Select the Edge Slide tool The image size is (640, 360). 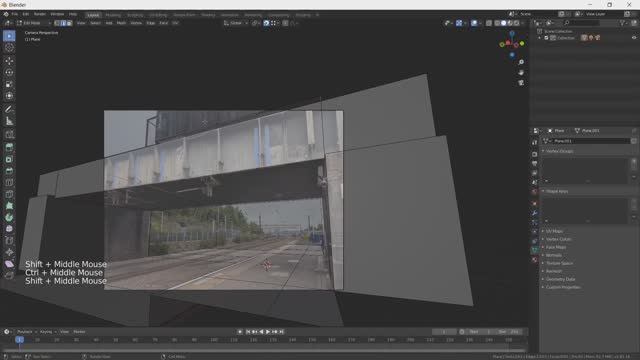9,241
